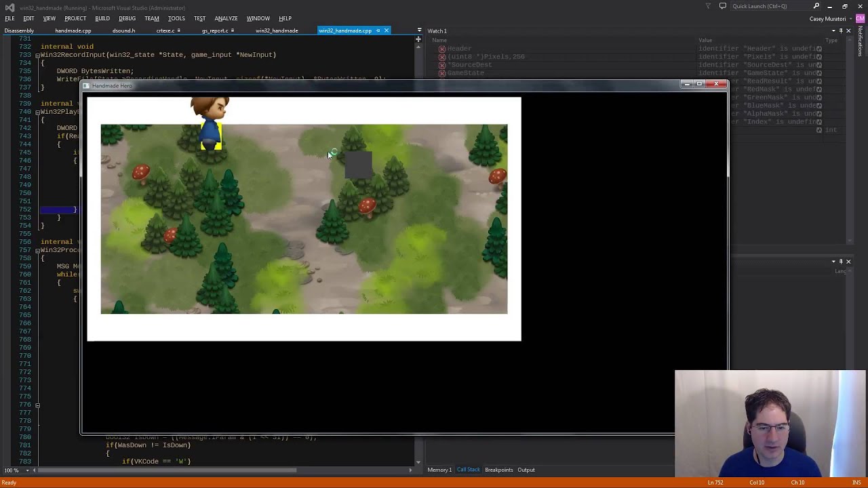
Task: Open the EDIT menu
Action: [x=28, y=18]
